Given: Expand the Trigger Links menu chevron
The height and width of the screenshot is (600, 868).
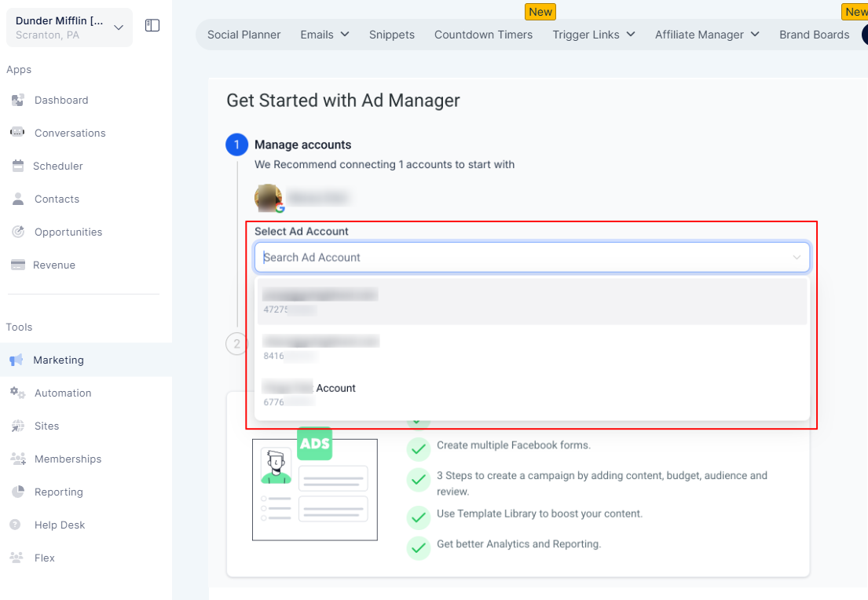Looking at the screenshot, I should click(631, 35).
